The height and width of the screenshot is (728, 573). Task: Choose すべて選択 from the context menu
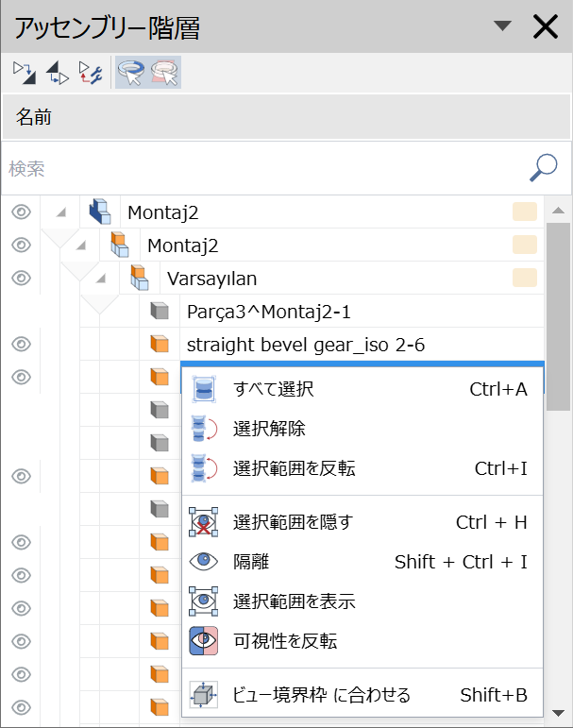[274, 389]
